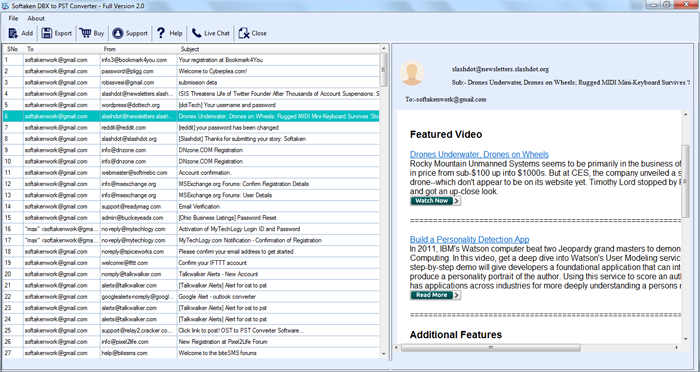The image size is (700, 372).
Task: Click the Read More button
Action: click(435, 295)
